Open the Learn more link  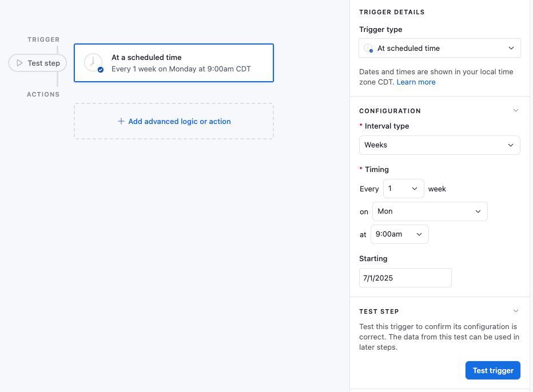coord(416,82)
